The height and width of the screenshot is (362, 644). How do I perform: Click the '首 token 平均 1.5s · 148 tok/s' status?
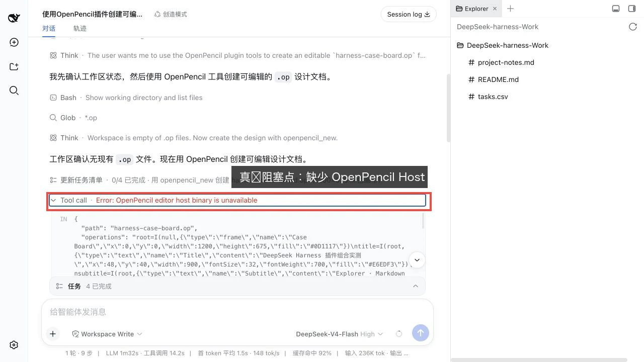238,353
